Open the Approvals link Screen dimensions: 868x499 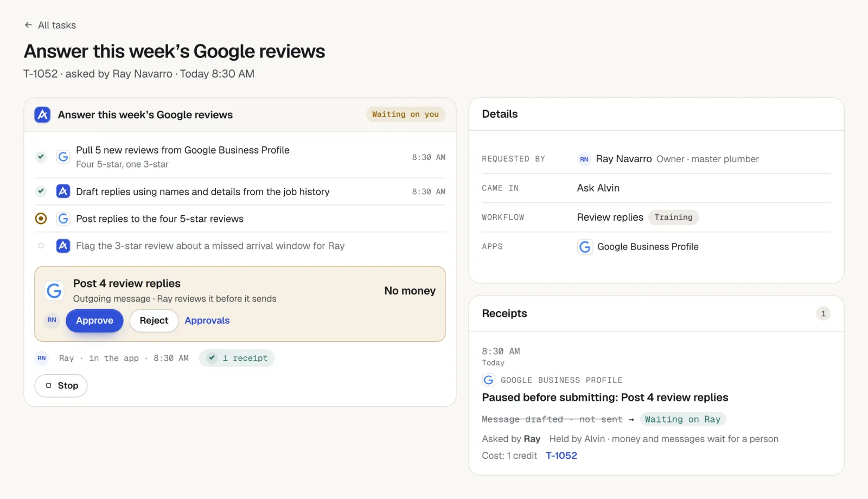(207, 321)
